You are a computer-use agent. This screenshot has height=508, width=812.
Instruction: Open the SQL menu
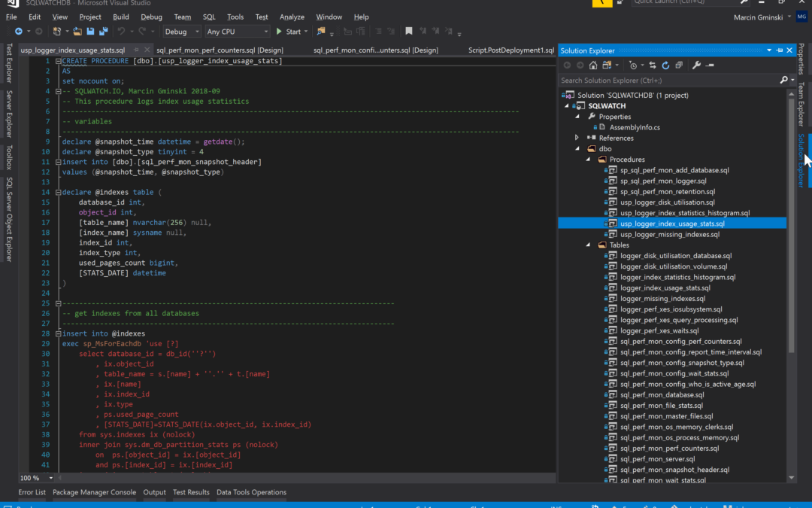coord(209,17)
